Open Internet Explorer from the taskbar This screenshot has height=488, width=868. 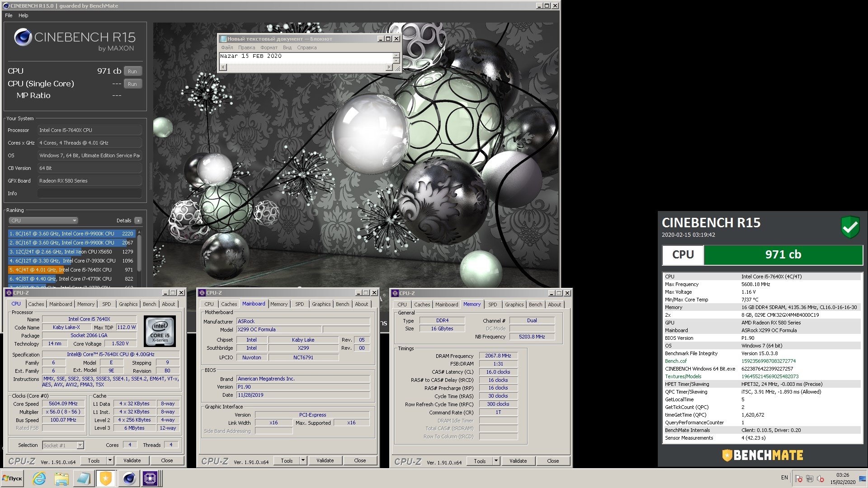click(39, 478)
